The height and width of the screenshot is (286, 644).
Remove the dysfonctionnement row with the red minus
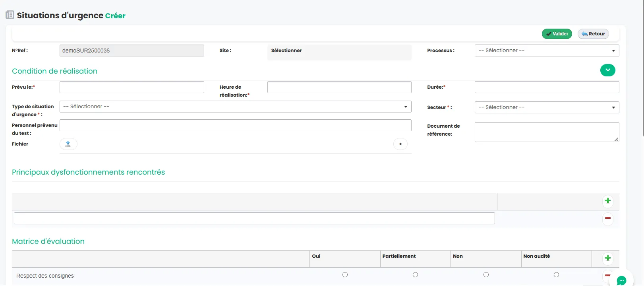(608, 218)
